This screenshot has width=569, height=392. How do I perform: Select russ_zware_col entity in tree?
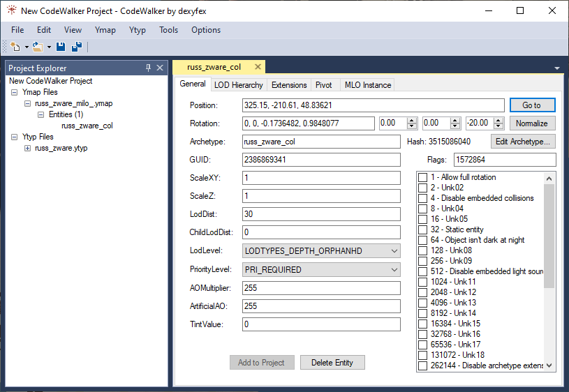pos(87,126)
